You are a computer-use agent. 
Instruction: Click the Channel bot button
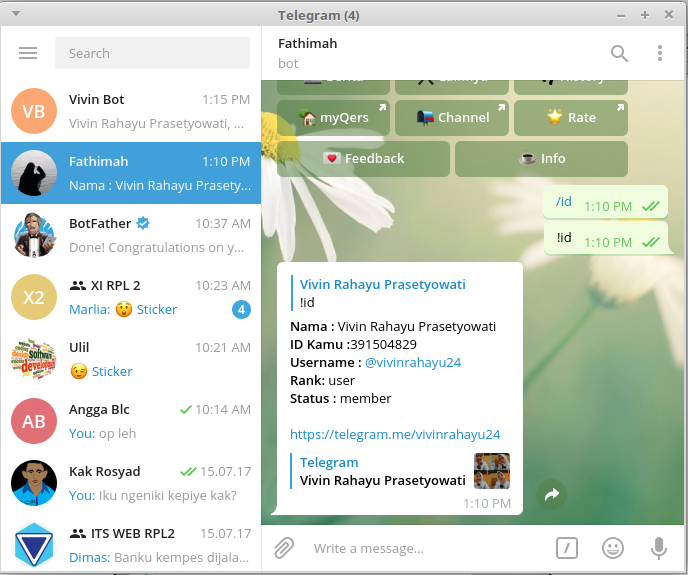coord(452,118)
